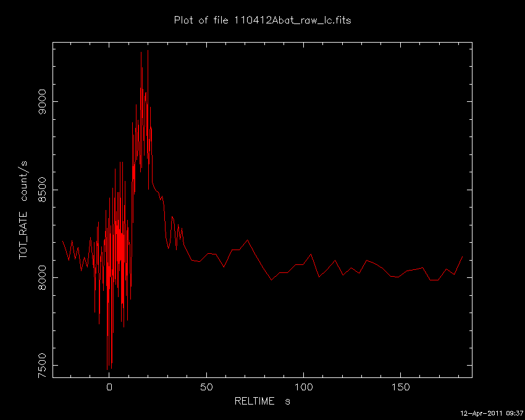The height and width of the screenshot is (420, 525).
Task: Select the y-axis label 'TOT_RATE count/s'
Action: [x=23, y=210]
